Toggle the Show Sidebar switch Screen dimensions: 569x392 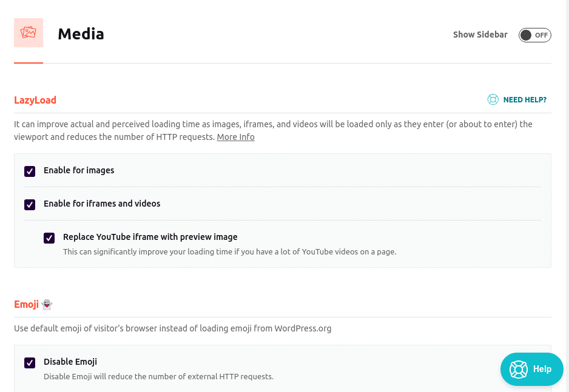pyautogui.click(x=534, y=35)
